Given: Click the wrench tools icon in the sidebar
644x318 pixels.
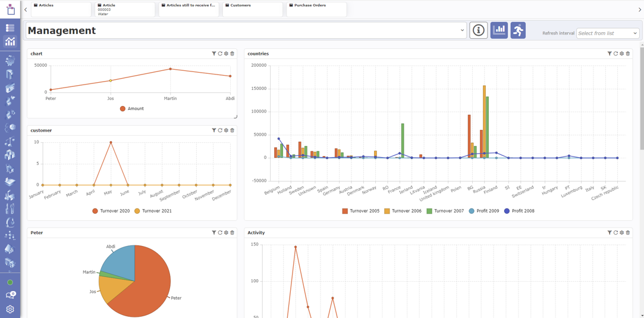Looking at the screenshot, I should [x=10, y=209].
